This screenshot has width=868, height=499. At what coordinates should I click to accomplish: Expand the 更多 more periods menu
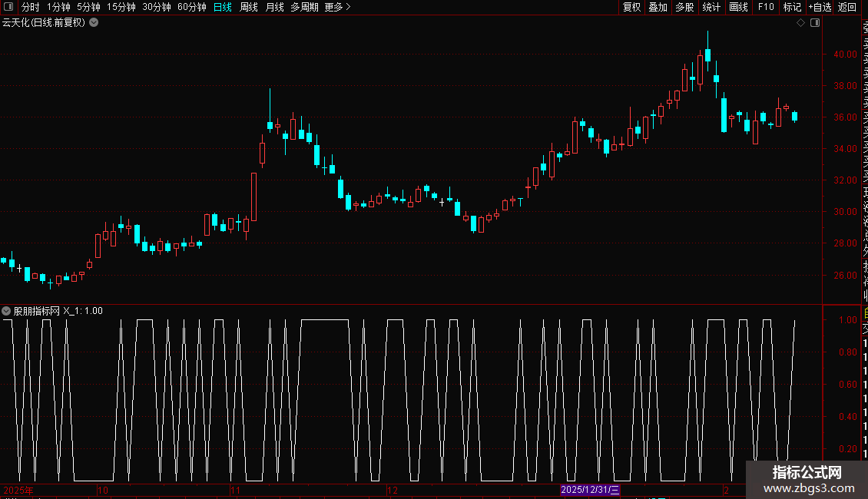coord(338,7)
